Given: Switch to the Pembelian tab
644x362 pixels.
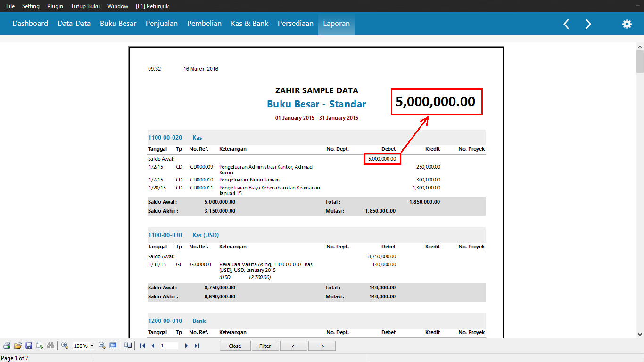Looking at the screenshot, I should click(204, 24).
